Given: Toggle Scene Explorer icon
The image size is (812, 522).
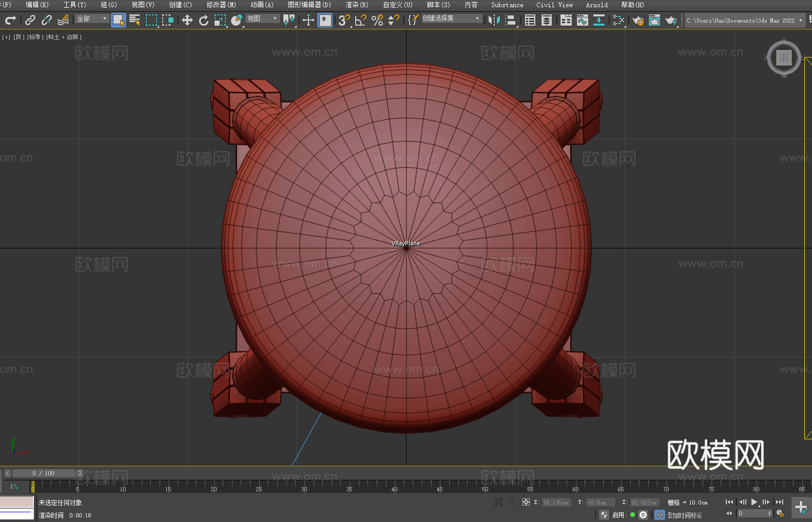Looking at the screenshot, I should (530, 21).
